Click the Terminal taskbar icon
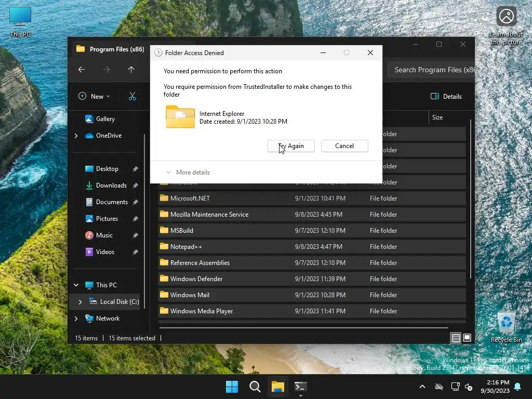The width and height of the screenshot is (532, 399). [301, 387]
